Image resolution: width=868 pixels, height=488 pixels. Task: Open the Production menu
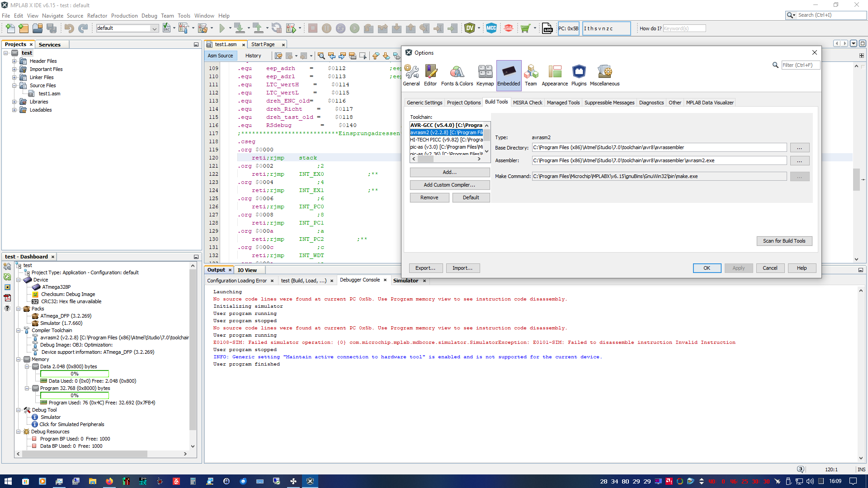(124, 15)
